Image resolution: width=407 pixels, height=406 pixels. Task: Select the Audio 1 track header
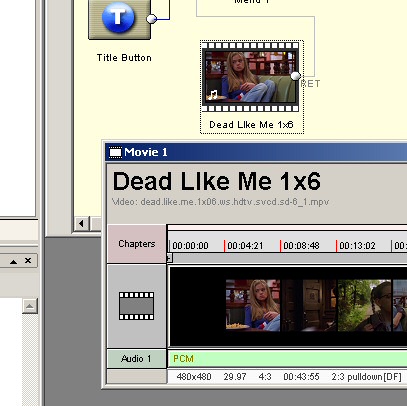click(137, 359)
